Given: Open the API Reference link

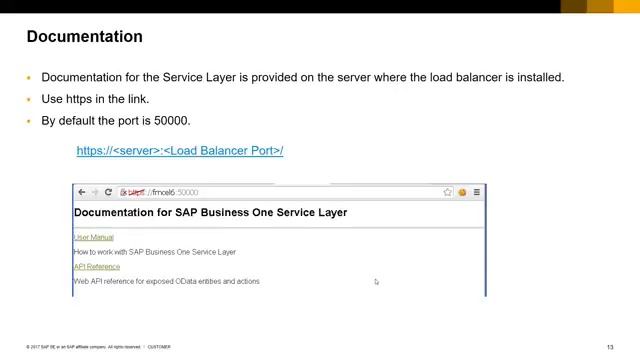Looking at the screenshot, I should click(x=97, y=267).
